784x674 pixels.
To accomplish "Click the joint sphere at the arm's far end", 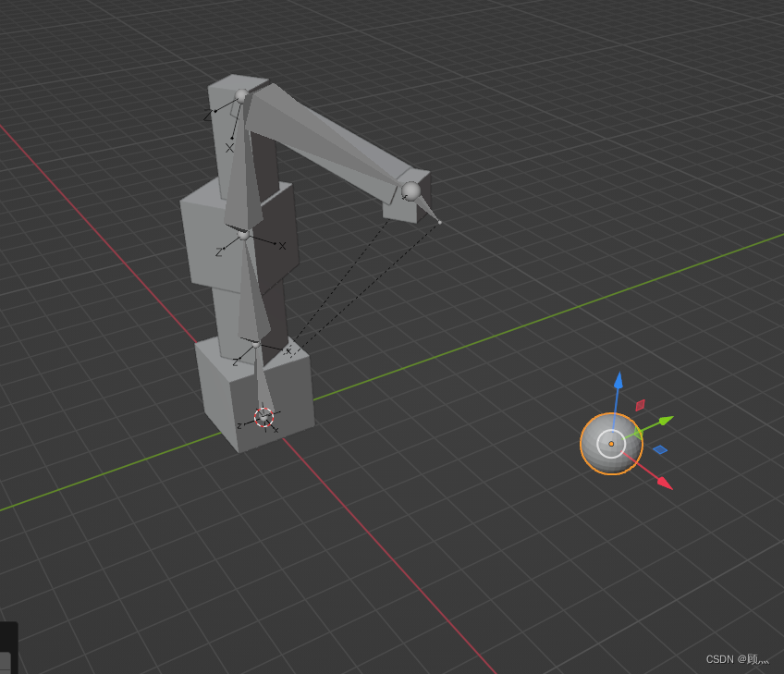I will (411, 191).
